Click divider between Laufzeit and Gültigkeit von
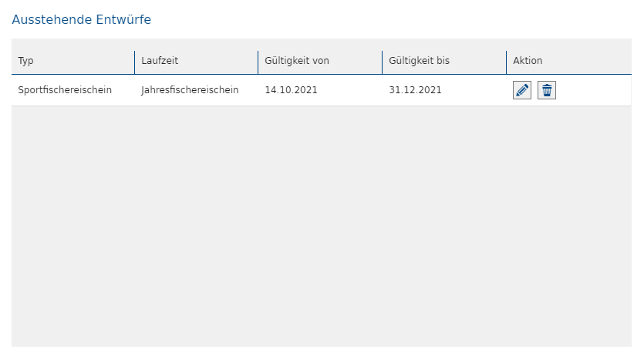The width and height of the screenshot is (644, 359). point(258,62)
